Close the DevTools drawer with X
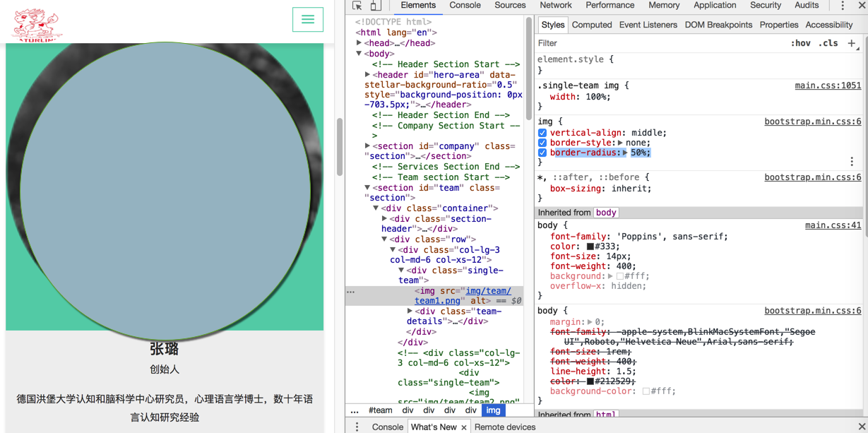Screen dimensions: 868x433 (861, 427)
